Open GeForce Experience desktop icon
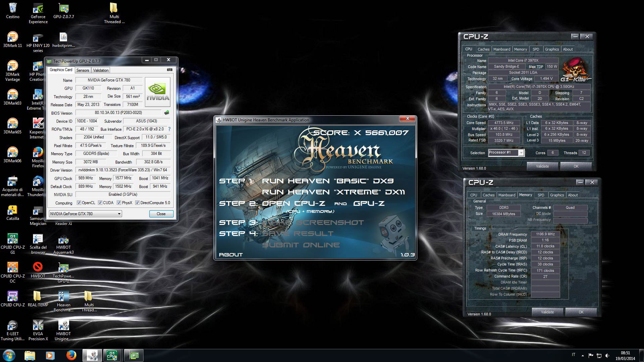The height and width of the screenshot is (362, 644). point(38,13)
